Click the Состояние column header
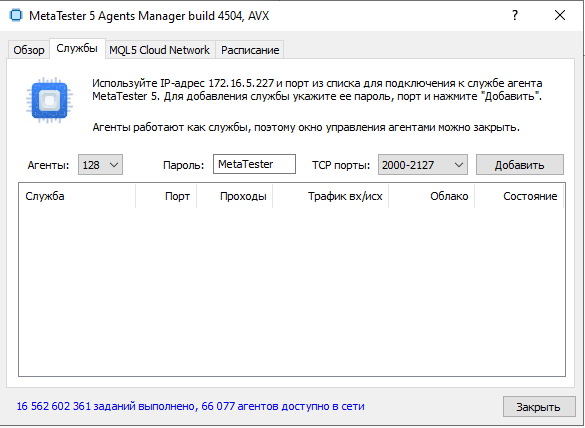 (x=519, y=196)
